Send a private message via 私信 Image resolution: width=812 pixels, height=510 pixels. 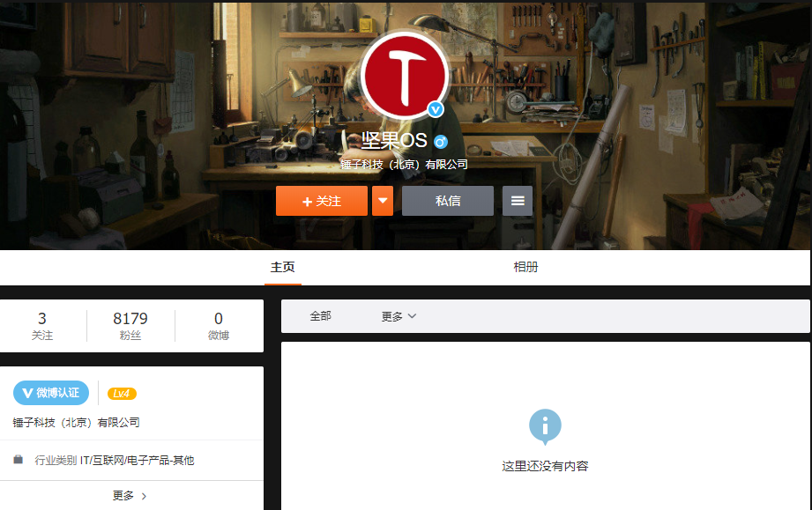click(448, 201)
